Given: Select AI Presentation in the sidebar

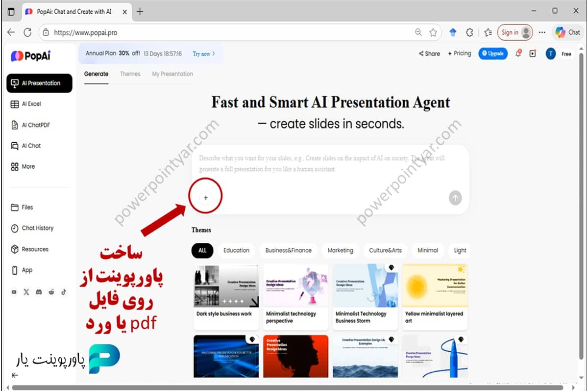Looking at the screenshot, I should (39, 83).
